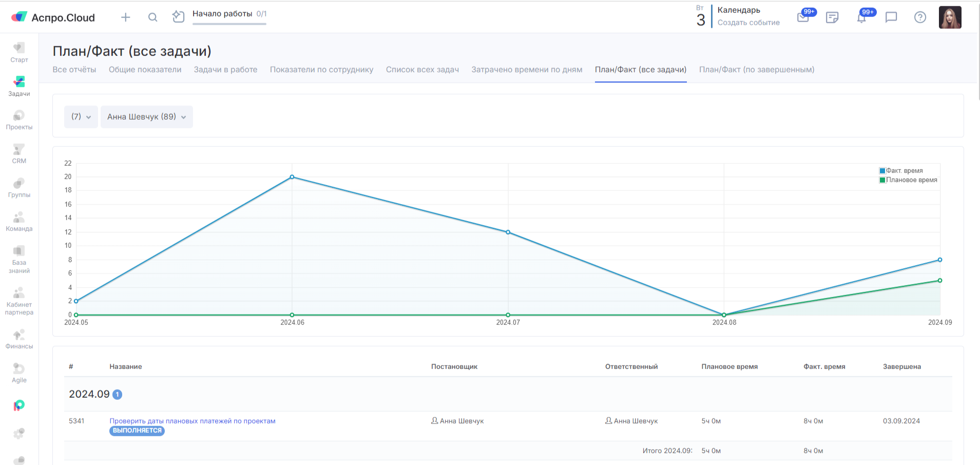The image size is (980, 465).
Task: Open the mail inbox icon
Action: coord(803,18)
